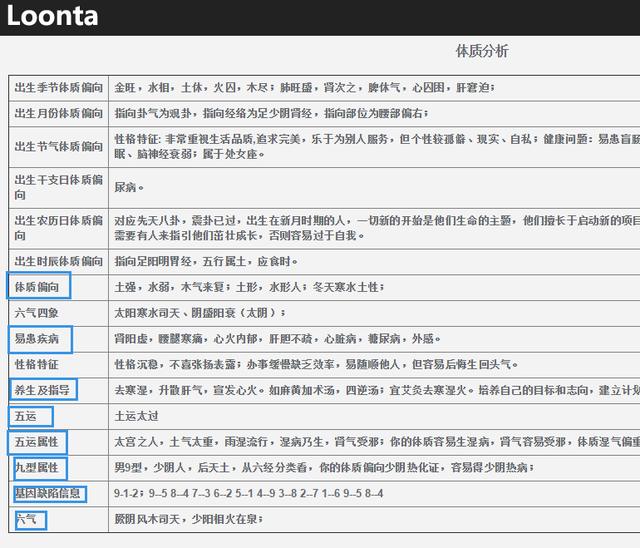Click the 出生节气体质偏向 row label
The width and height of the screenshot is (640, 548).
pyautogui.click(x=58, y=147)
